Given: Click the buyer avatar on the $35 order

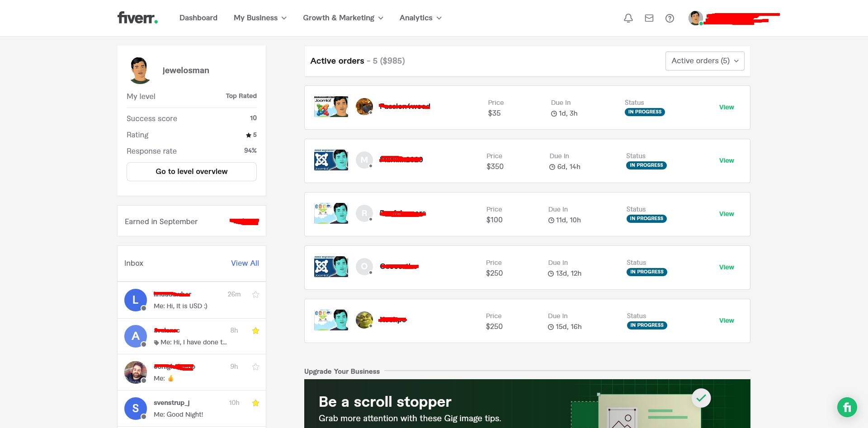Looking at the screenshot, I should 364,107.
